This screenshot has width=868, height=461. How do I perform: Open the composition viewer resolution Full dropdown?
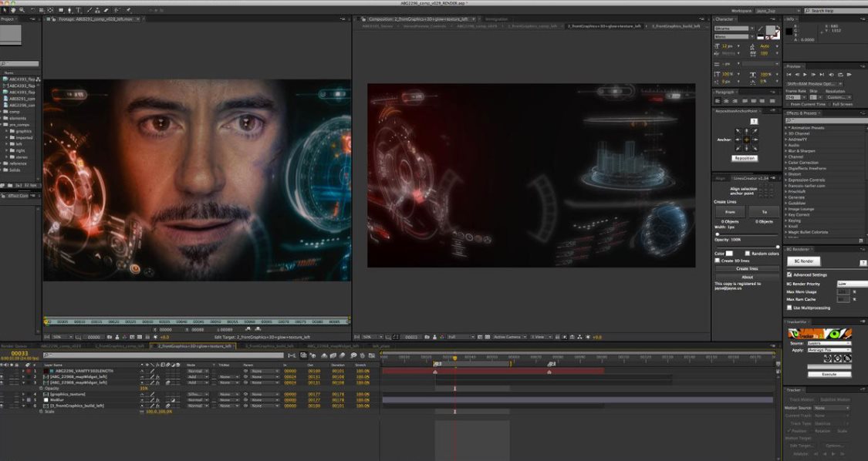(x=461, y=336)
